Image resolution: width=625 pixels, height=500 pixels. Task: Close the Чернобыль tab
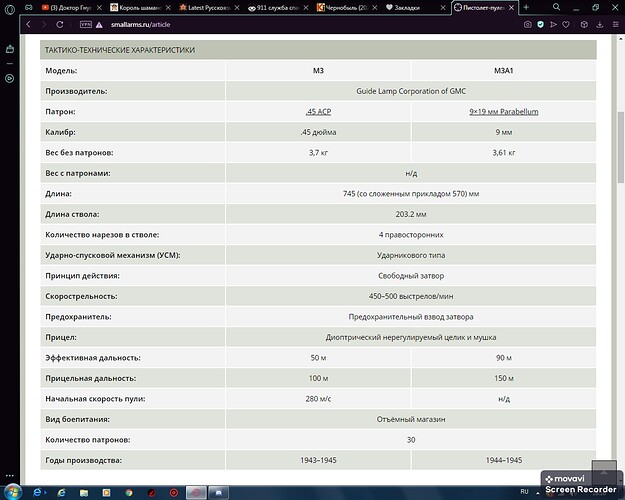pyautogui.click(x=375, y=8)
